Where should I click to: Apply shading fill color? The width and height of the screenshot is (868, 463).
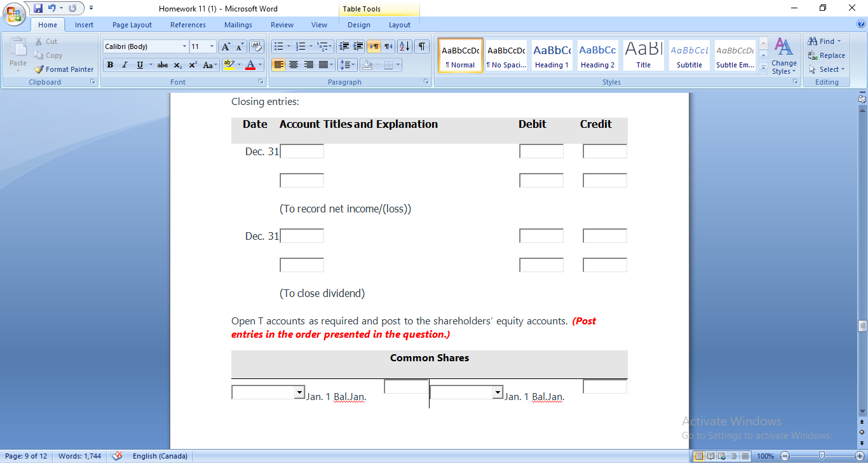pos(367,65)
